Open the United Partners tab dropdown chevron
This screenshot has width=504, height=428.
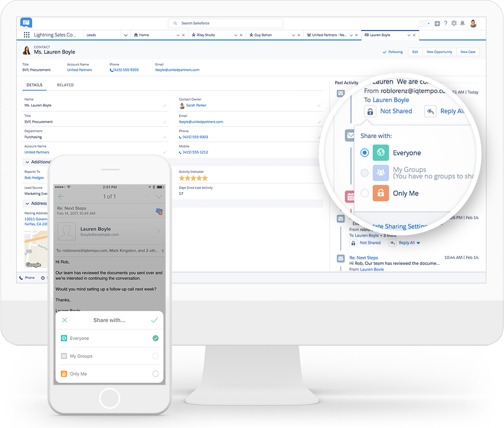pos(351,35)
